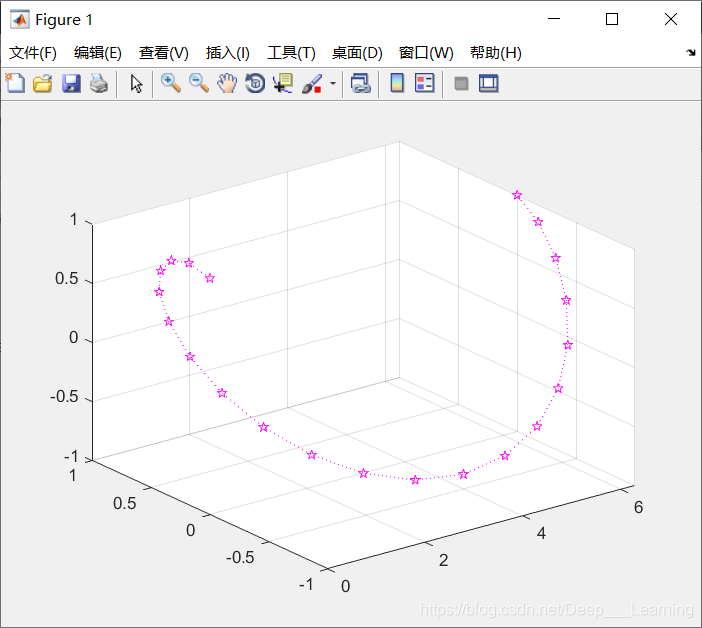Insert a colorbar with the toolbar icon
702x628 pixels.
pyautogui.click(x=397, y=83)
